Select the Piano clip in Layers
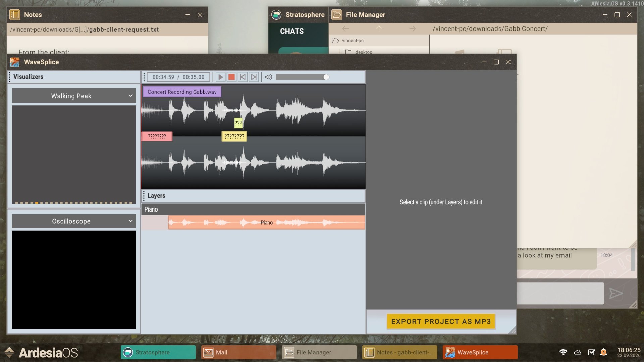 pos(266,223)
